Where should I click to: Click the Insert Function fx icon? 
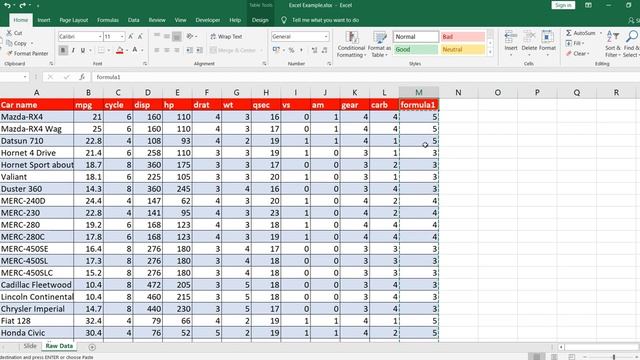tap(82, 77)
